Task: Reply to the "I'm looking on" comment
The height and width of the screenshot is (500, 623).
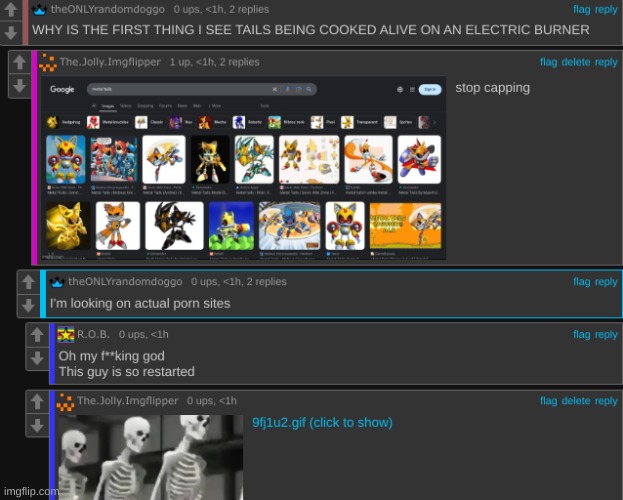Action: pyautogui.click(x=606, y=282)
